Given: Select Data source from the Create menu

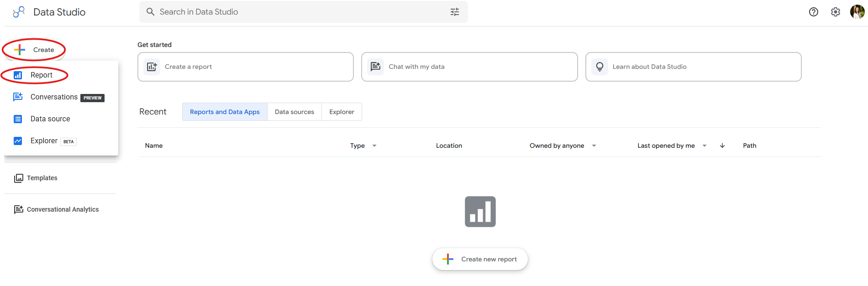Looking at the screenshot, I should tap(61, 119).
